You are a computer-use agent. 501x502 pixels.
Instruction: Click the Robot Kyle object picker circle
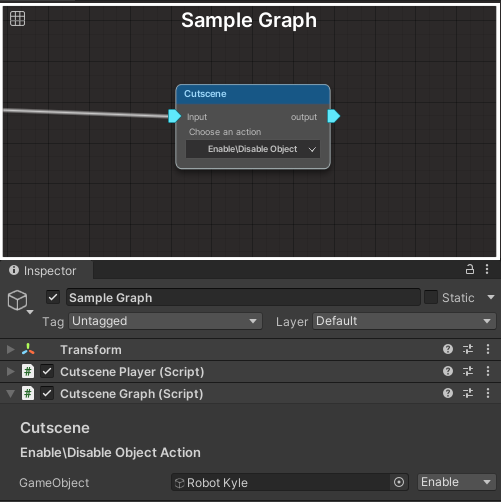tap(399, 482)
